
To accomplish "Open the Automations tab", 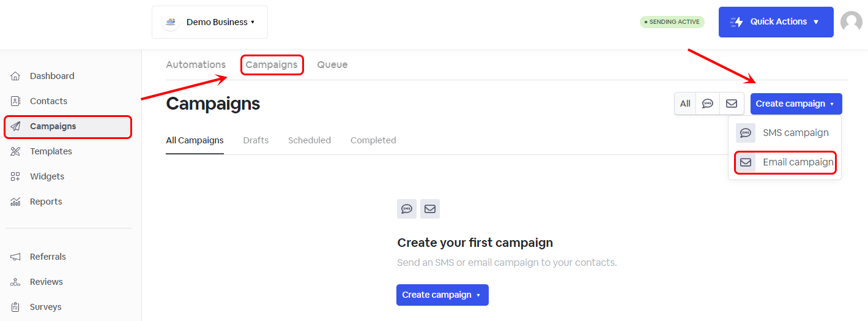I will coord(196,64).
